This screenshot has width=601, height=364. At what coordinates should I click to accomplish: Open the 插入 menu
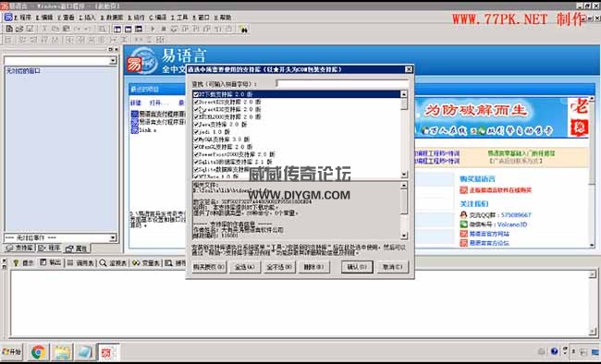pyautogui.click(x=88, y=18)
